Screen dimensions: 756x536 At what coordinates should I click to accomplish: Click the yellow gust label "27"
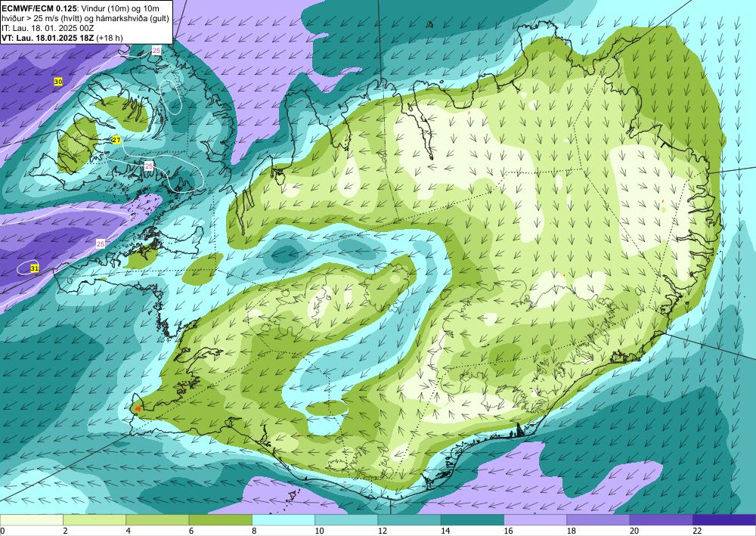[116, 140]
